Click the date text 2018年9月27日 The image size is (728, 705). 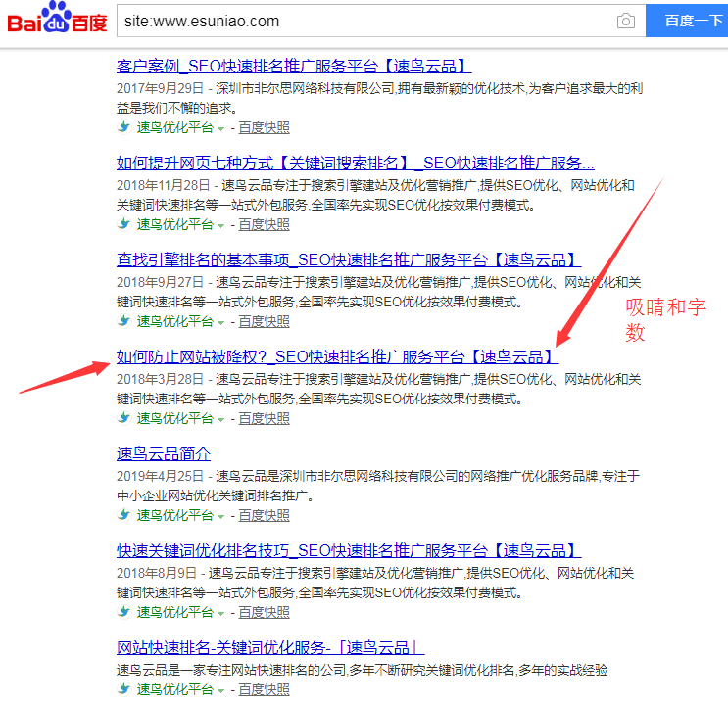point(160,282)
